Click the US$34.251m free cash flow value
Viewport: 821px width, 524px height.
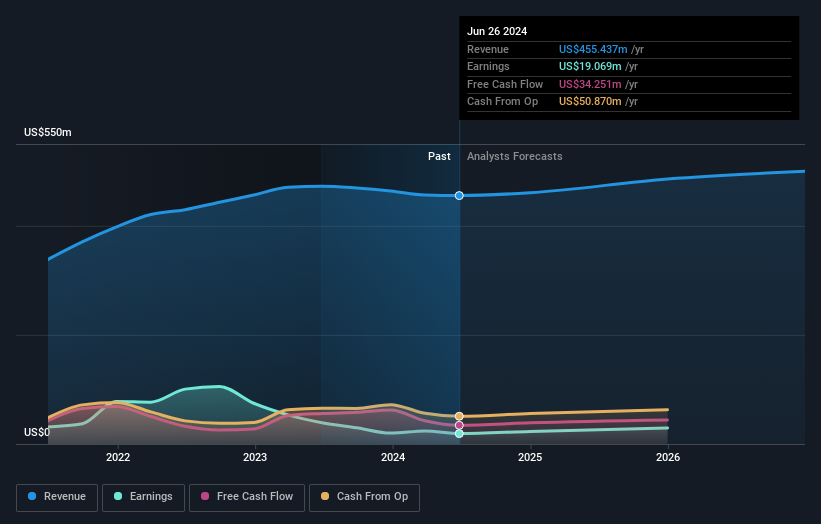pyautogui.click(x=590, y=84)
